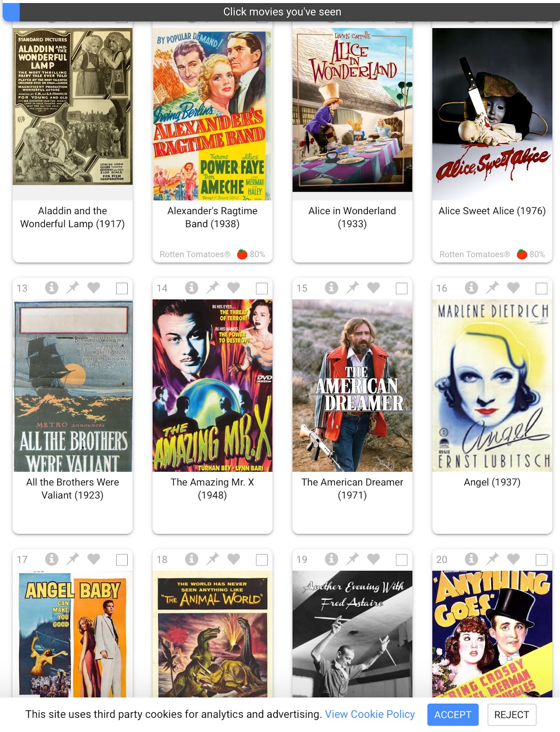Image resolution: width=560 pixels, height=732 pixels.
Task: Open Alice in Wonderland (1933) title
Action: point(352,217)
